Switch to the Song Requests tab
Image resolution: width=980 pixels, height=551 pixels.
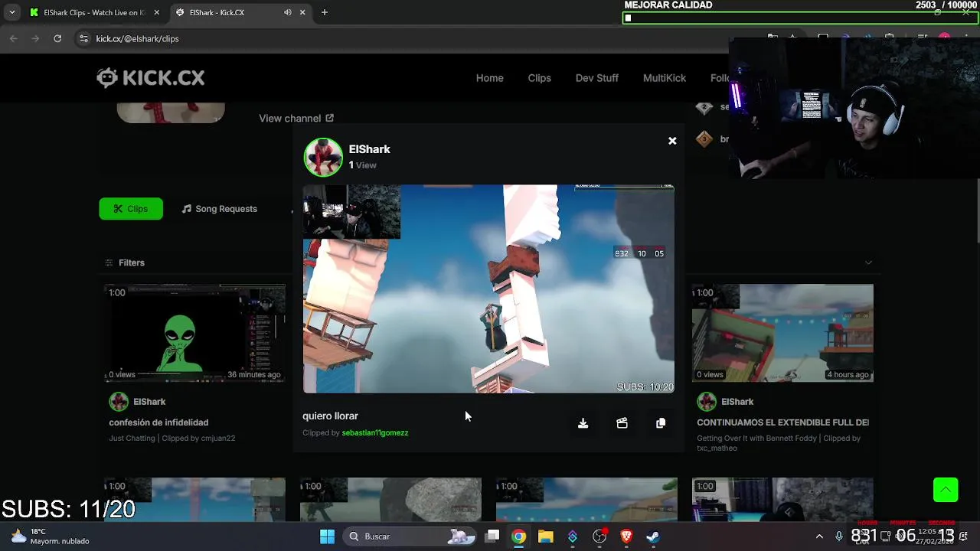pos(220,209)
